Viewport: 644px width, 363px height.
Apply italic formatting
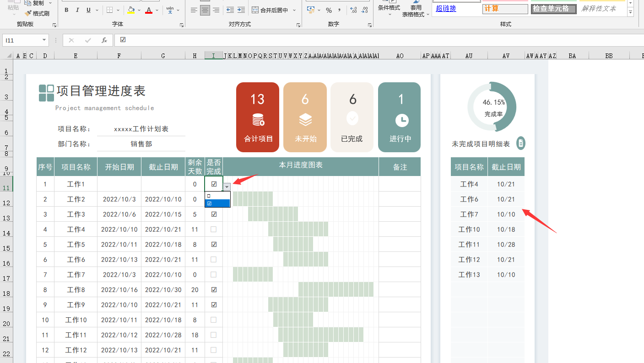(x=77, y=10)
